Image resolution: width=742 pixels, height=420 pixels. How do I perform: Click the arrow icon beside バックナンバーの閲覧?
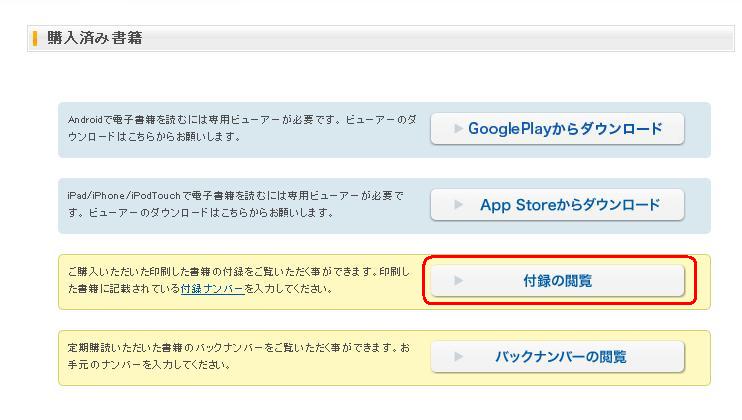(x=458, y=356)
